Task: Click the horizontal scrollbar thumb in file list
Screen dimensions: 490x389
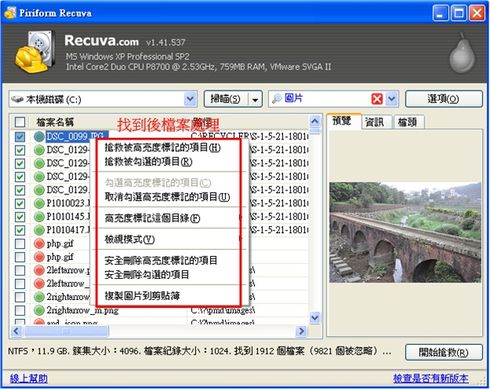Action: [67, 331]
